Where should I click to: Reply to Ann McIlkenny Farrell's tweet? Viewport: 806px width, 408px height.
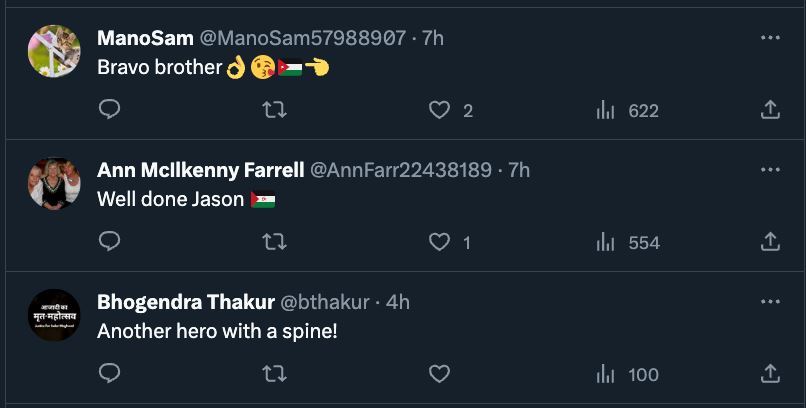tap(111, 242)
